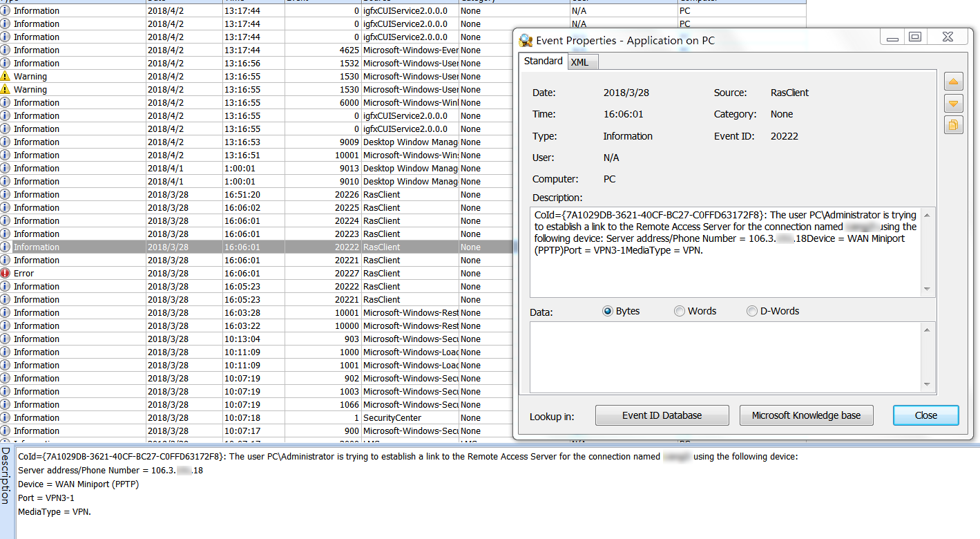
Task: Click warning icon on the 13:16:55 event 1530
Action: (x=6, y=77)
